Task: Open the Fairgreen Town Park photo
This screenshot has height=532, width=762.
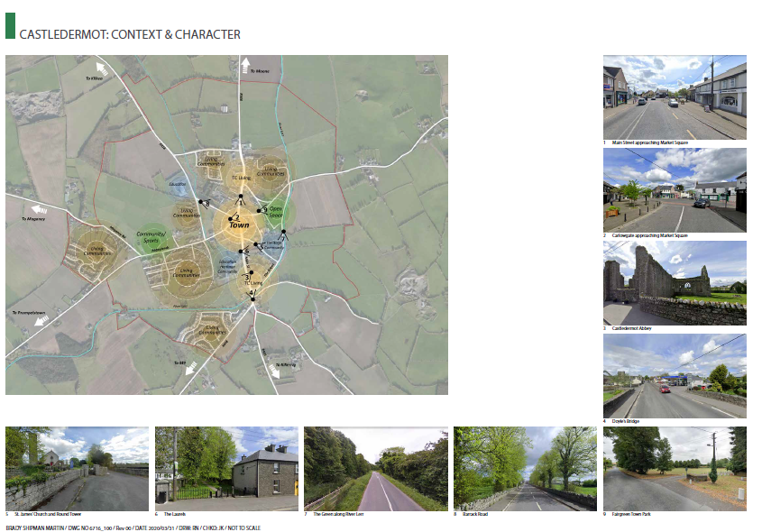Action: [x=674, y=469]
